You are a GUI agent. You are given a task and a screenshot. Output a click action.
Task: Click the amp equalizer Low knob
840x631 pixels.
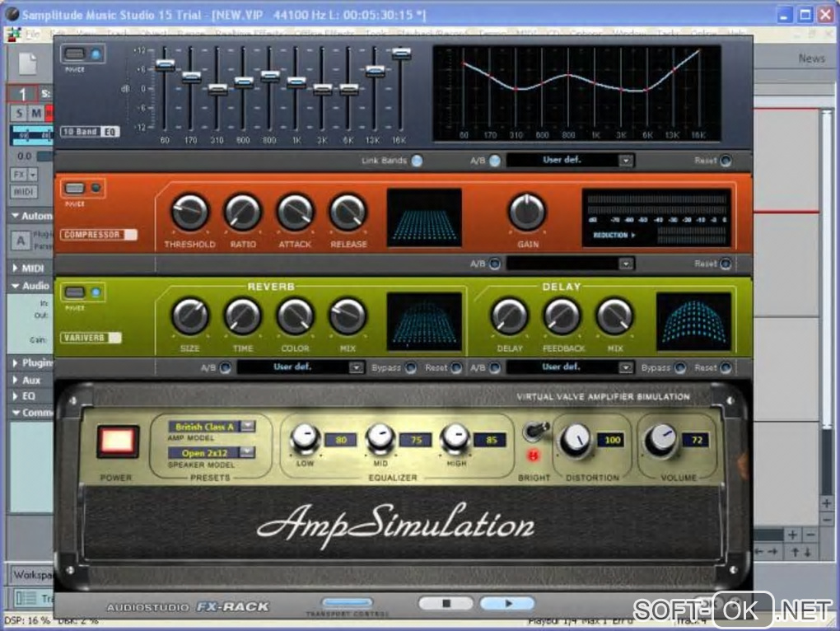click(305, 438)
